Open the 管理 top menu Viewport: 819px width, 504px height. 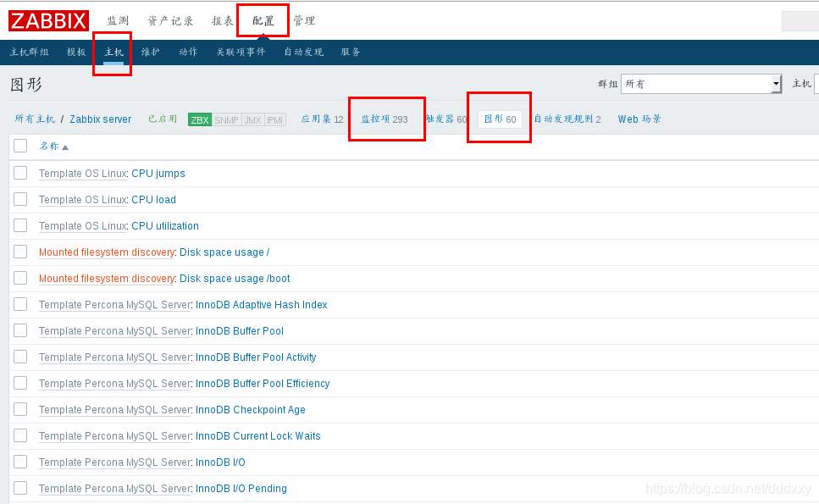click(304, 21)
